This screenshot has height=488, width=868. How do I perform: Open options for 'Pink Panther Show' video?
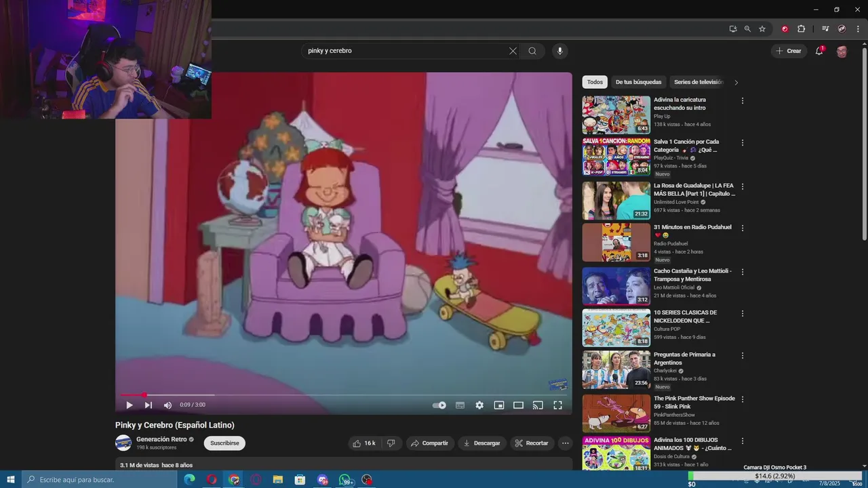point(743,399)
